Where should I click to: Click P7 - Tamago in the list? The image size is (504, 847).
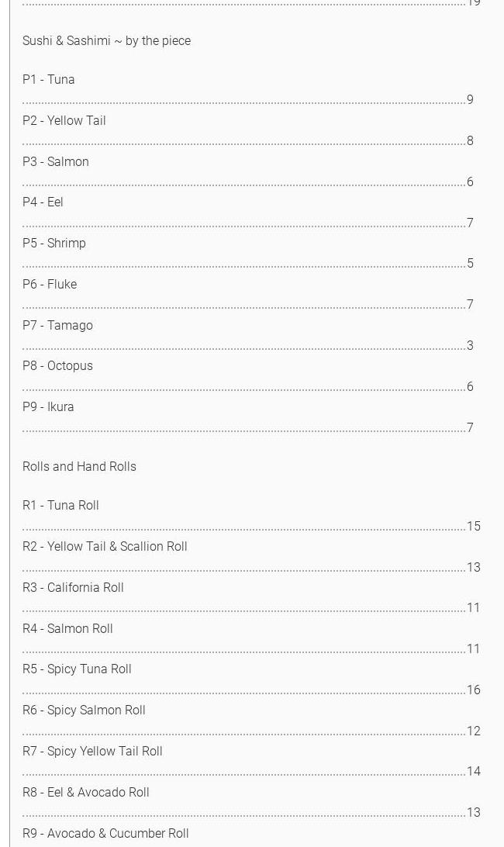click(57, 326)
